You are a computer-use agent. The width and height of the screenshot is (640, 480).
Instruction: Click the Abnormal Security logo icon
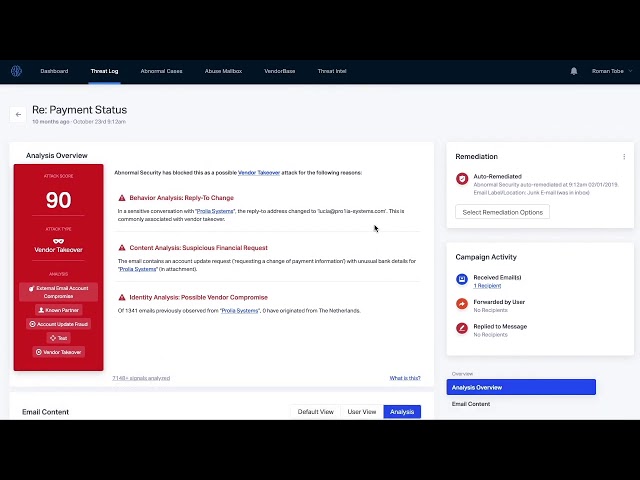tap(16, 71)
